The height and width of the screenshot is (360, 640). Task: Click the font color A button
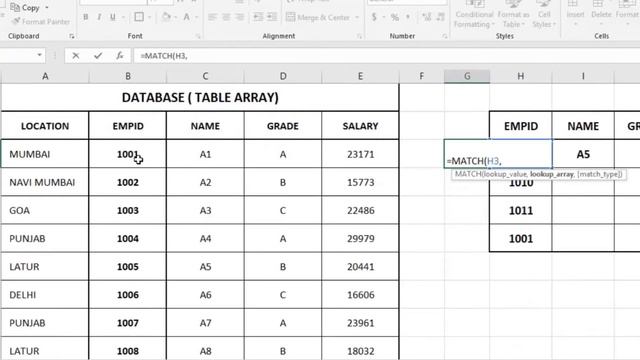pyautogui.click(x=187, y=17)
